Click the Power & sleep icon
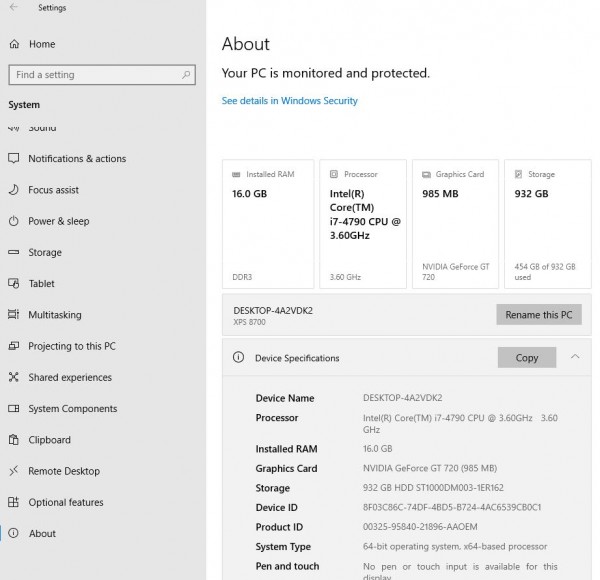 point(14,221)
